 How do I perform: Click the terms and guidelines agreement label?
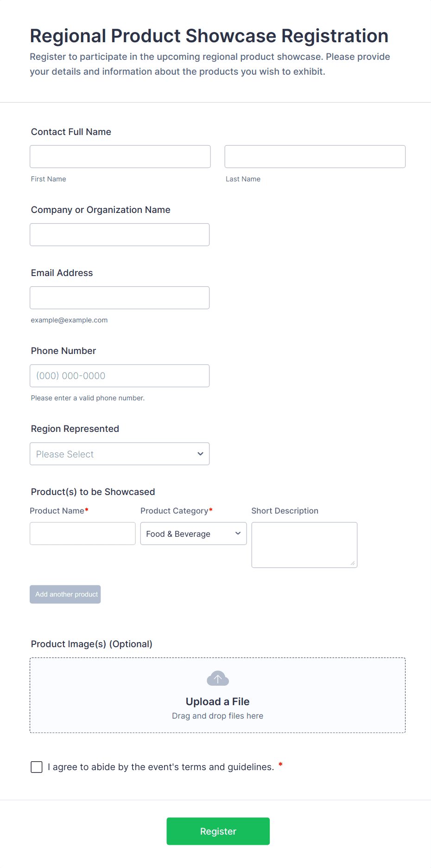pyautogui.click(x=161, y=767)
